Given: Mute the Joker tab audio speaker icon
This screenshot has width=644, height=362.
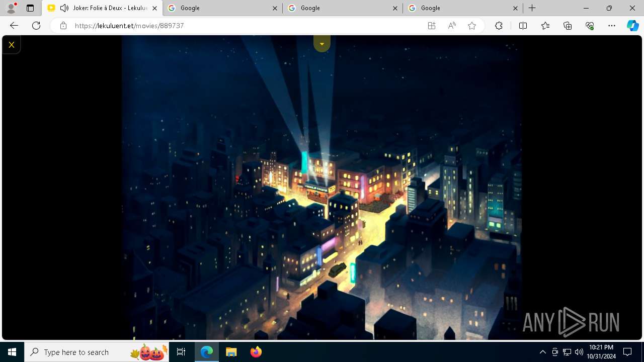Looking at the screenshot, I should point(64,8).
